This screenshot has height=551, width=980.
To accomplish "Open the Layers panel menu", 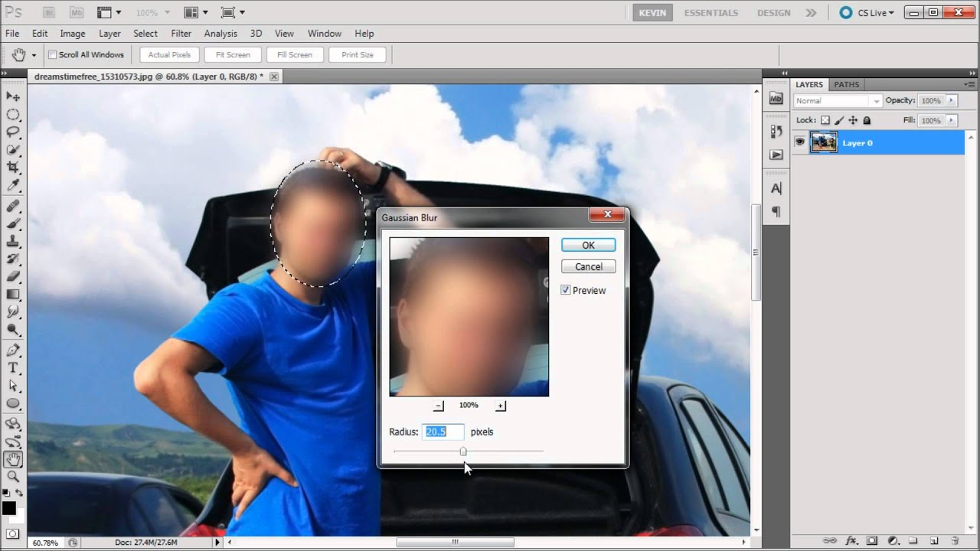I will [x=971, y=84].
